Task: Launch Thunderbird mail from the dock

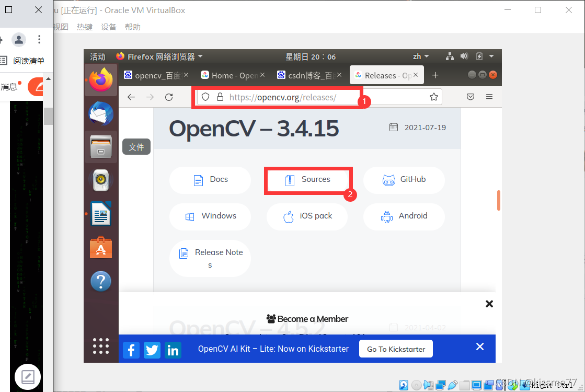Action: (101, 113)
